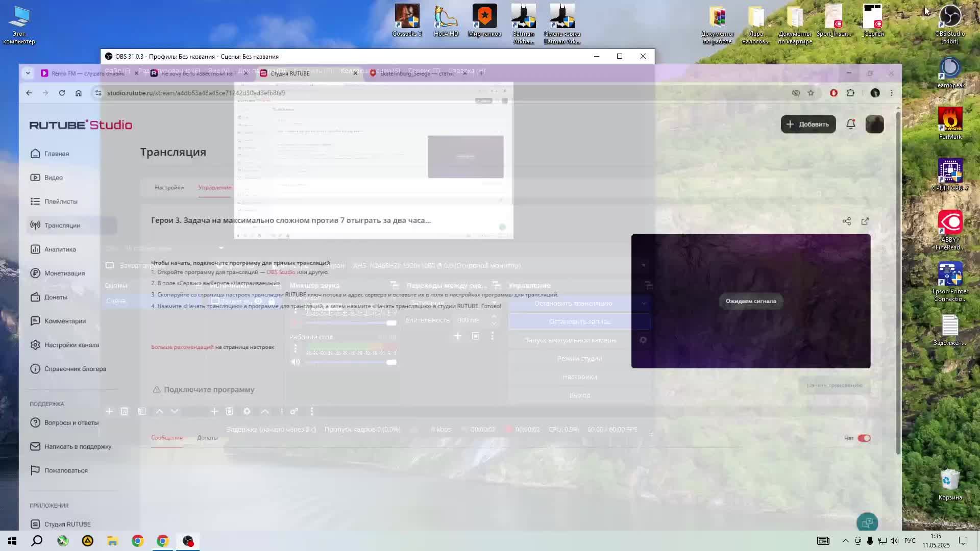The image size is (980, 551).
Task: Switch to the Донаты chat tab
Action: click(207, 437)
